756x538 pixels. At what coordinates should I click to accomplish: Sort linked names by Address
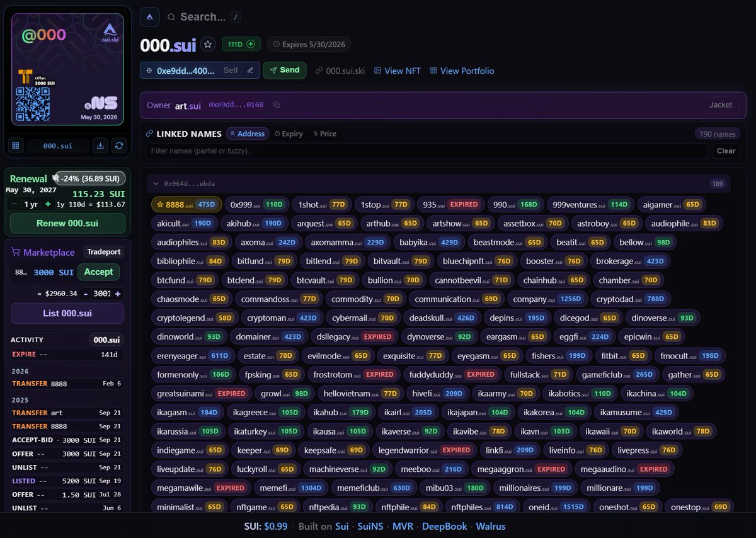pos(248,134)
